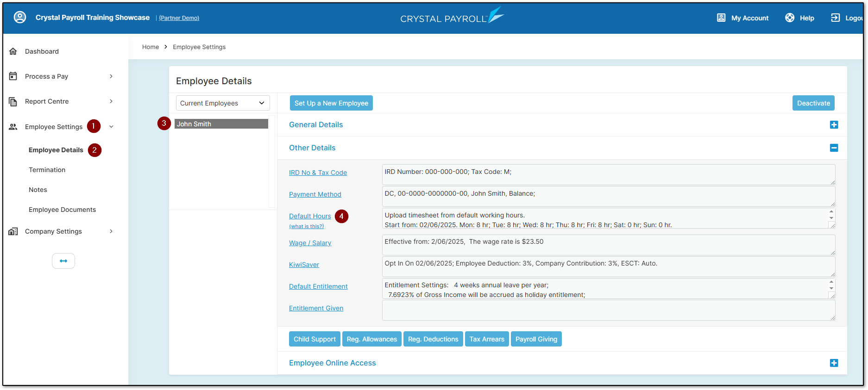868x390 pixels.
Task: Collapse Other Details with minus icon
Action: pos(834,148)
